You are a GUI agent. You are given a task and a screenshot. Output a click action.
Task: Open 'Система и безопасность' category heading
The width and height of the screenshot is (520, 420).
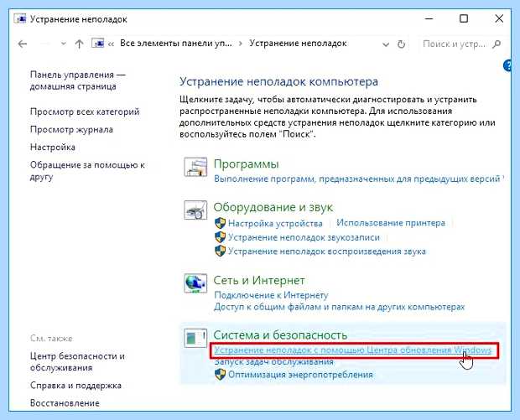(280, 334)
